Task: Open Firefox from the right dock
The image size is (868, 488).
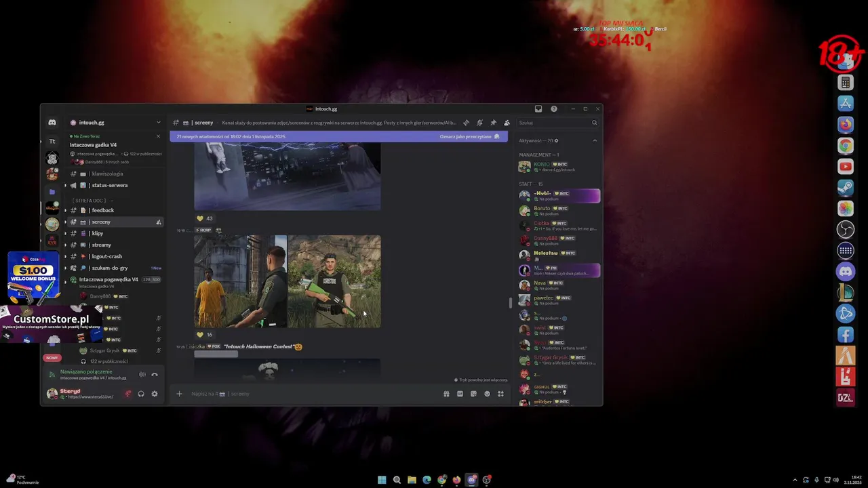Action: [846, 125]
